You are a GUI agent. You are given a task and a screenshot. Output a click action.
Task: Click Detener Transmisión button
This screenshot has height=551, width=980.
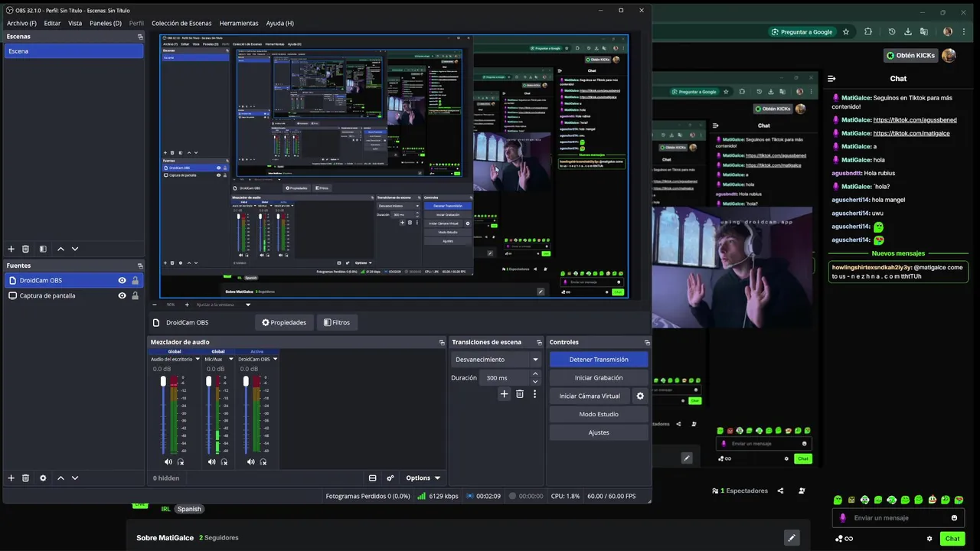coord(599,359)
